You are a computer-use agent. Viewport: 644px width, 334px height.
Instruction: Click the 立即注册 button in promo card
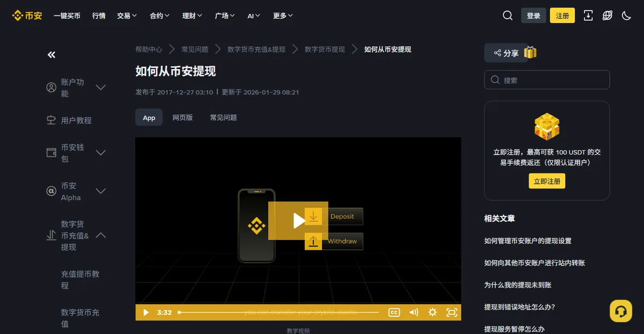pos(547,181)
